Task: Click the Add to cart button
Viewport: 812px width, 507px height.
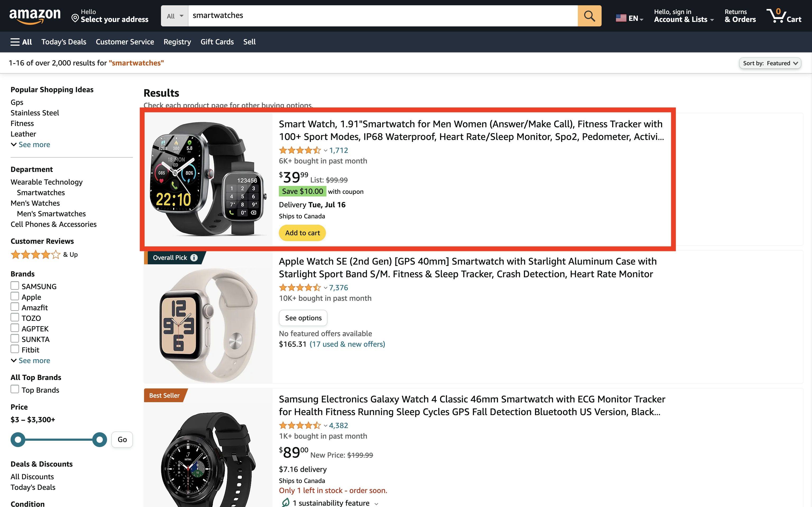Action: [302, 233]
